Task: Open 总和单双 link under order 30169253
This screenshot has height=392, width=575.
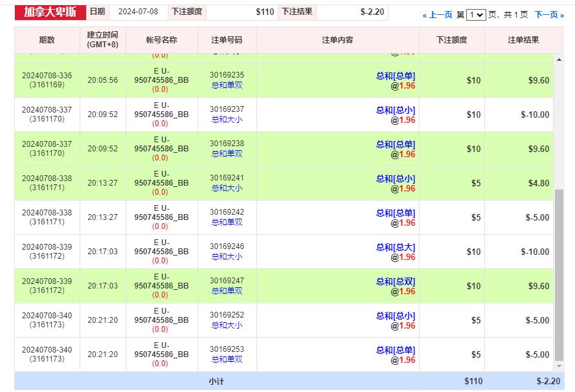Action: coord(227,360)
